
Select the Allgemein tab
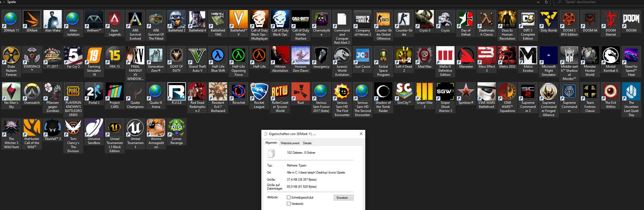(x=271, y=143)
